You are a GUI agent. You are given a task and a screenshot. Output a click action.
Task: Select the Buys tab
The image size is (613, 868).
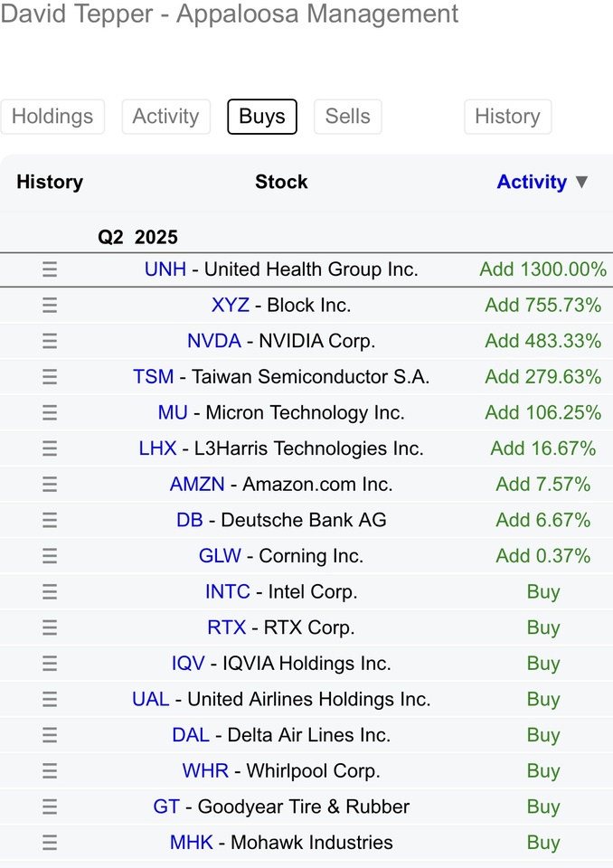click(x=262, y=117)
